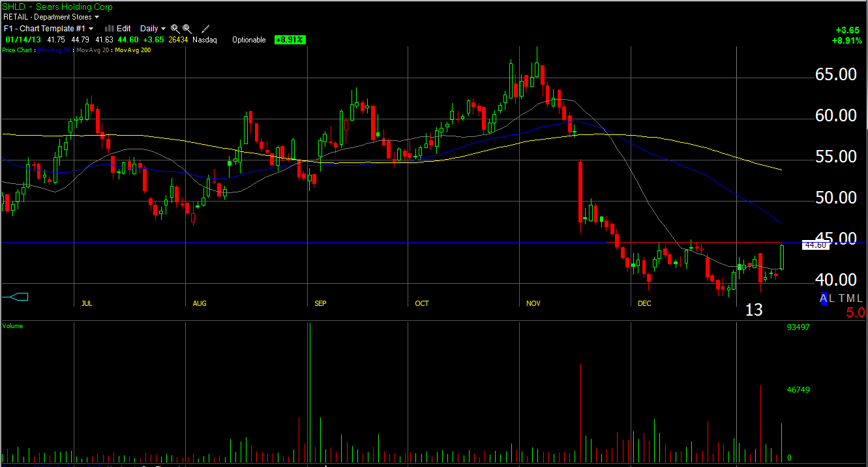Toggle the last L scaling letter

(x=860, y=298)
